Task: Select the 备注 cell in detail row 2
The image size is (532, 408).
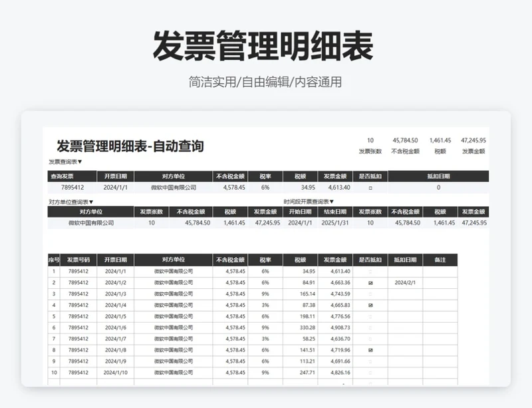Action: click(440, 283)
